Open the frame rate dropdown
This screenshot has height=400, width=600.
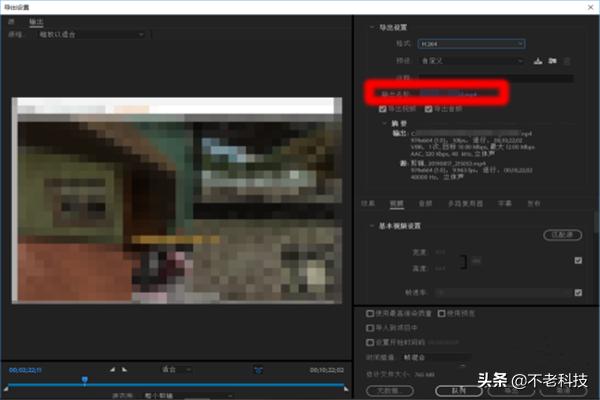coord(502,293)
